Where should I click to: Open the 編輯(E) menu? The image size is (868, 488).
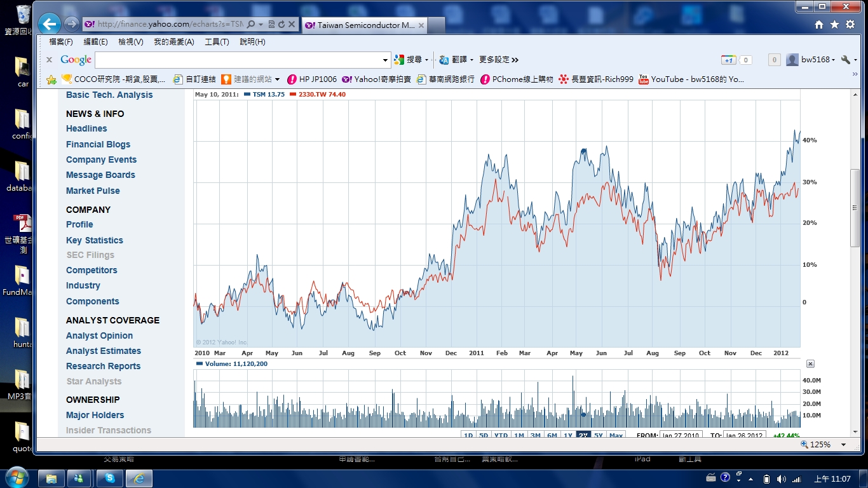tap(95, 42)
